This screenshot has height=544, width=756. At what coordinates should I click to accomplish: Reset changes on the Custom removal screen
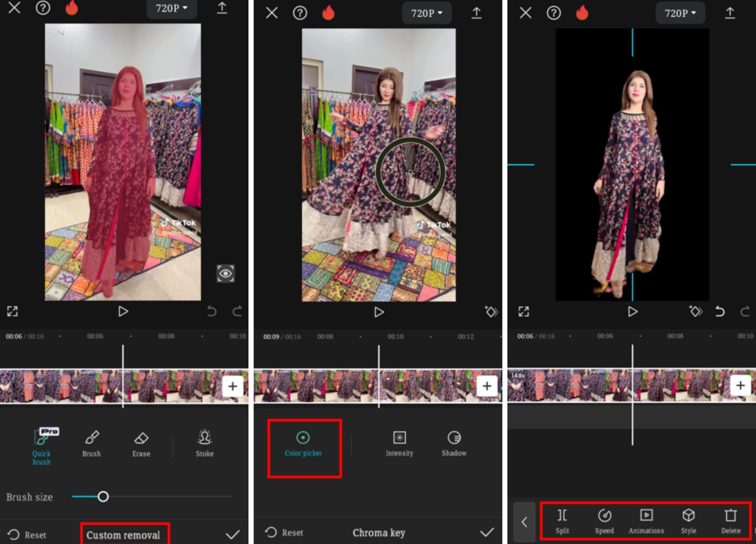pos(27,535)
